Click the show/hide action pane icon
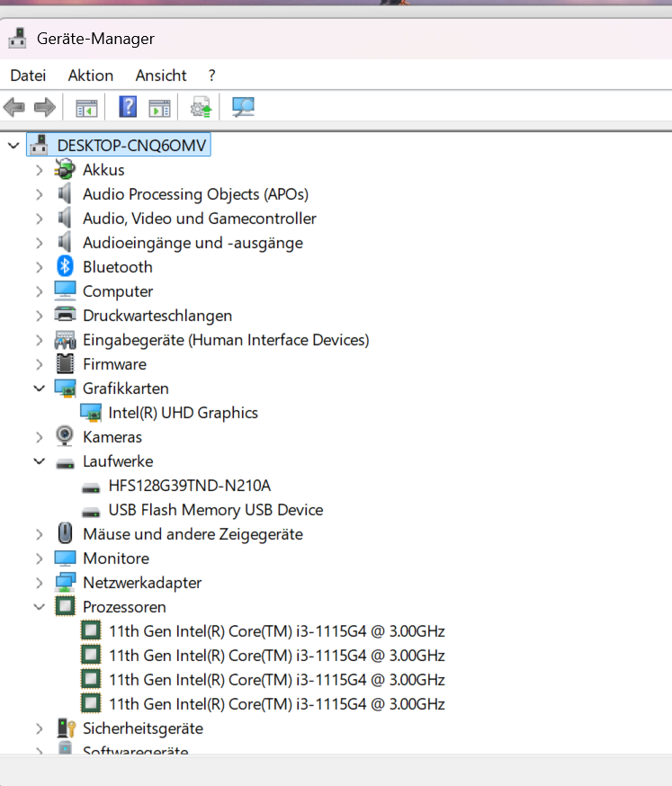The height and width of the screenshot is (786, 672). [x=159, y=108]
